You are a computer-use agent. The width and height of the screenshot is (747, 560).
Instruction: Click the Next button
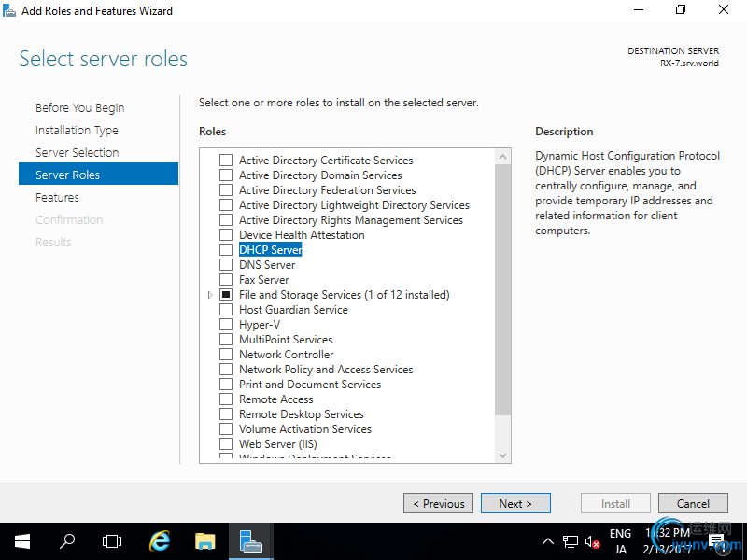point(515,503)
